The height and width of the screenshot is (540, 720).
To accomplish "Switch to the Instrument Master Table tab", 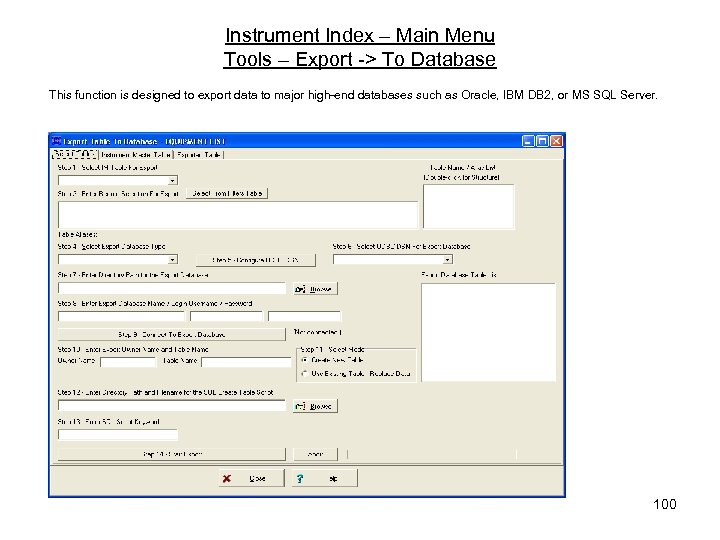I will tap(136, 155).
